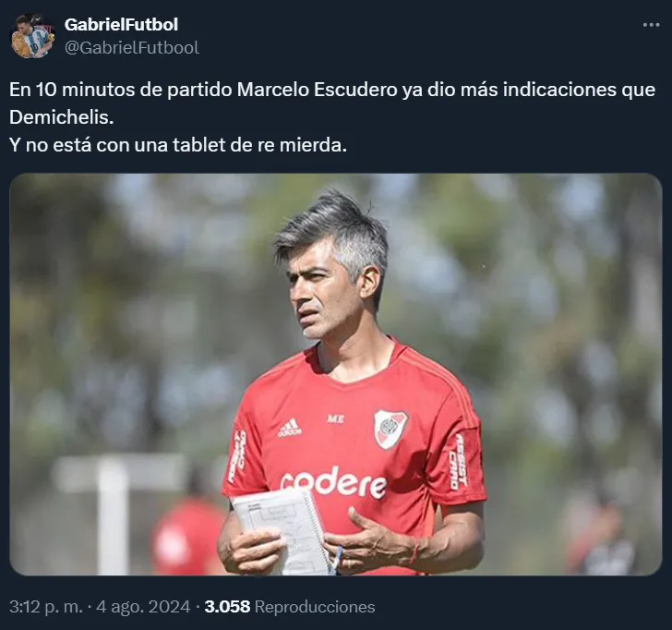Click the codere sponsor logo on shirt
The width and height of the screenshot is (672, 630).
pyautogui.click(x=334, y=483)
